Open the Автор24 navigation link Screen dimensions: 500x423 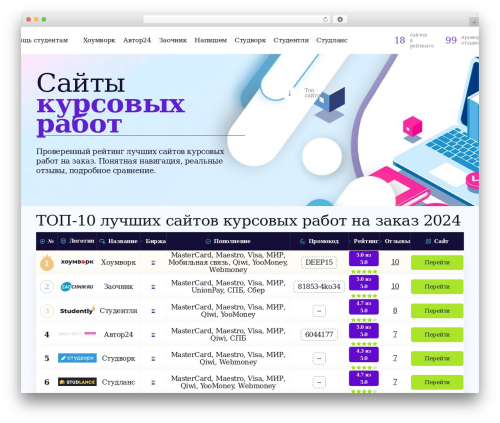tap(137, 40)
